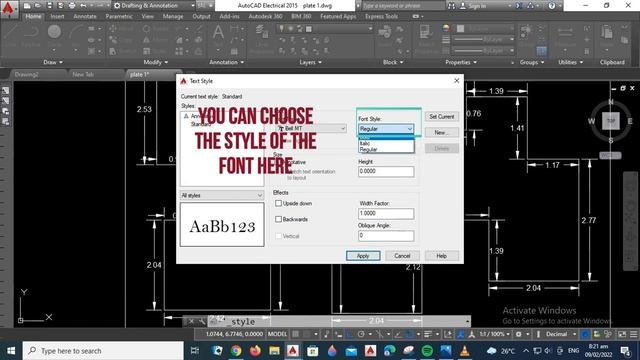Click the Plot printer quick access icon
This screenshot has height=360, width=640.
click(x=72, y=6)
